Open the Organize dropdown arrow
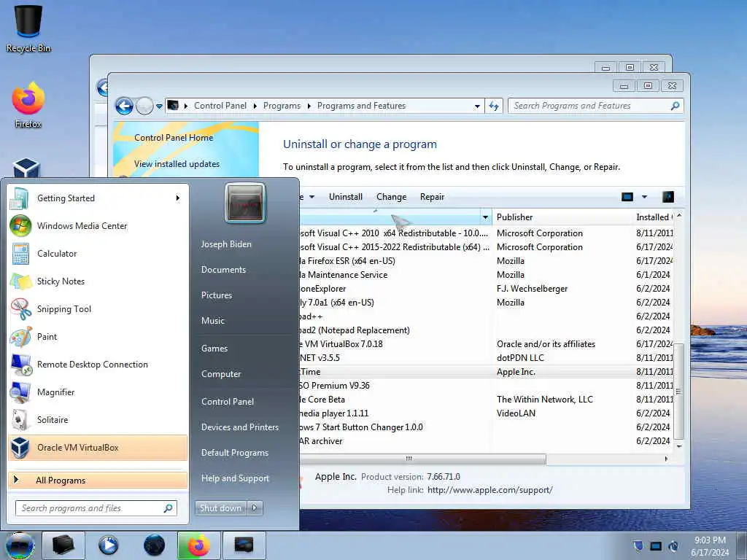747x560 pixels. tap(312, 197)
